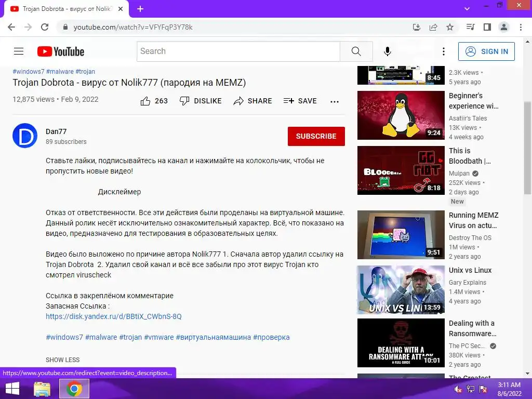Image resolution: width=532 pixels, height=399 pixels.
Task: Open YouTube hamburger guide menu
Action: coord(19,51)
